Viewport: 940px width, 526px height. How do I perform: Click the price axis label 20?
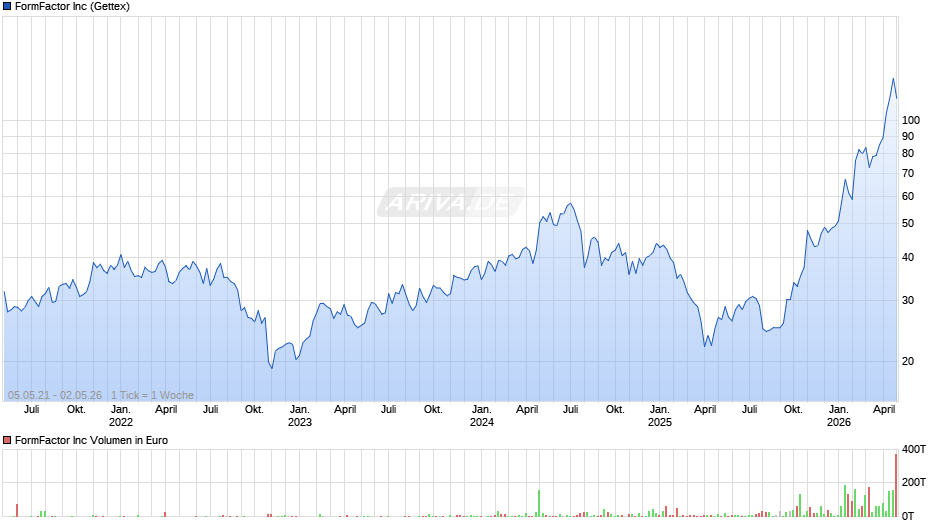(x=908, y=362)
